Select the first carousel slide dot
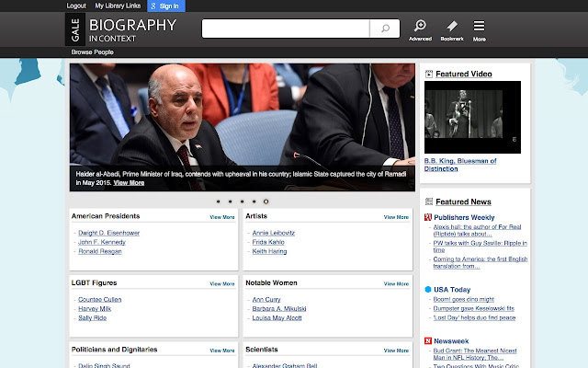The width and height of the screenshot is (588, 368). 218,201
